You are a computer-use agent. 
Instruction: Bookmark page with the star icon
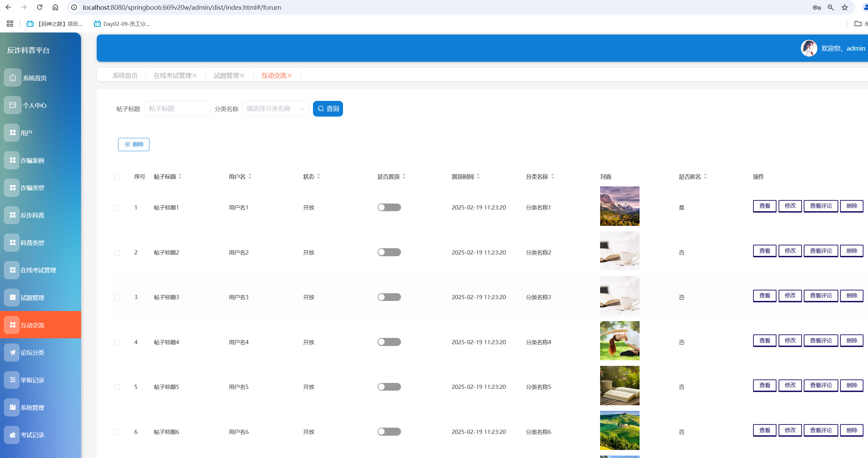[x=845, y=7]
